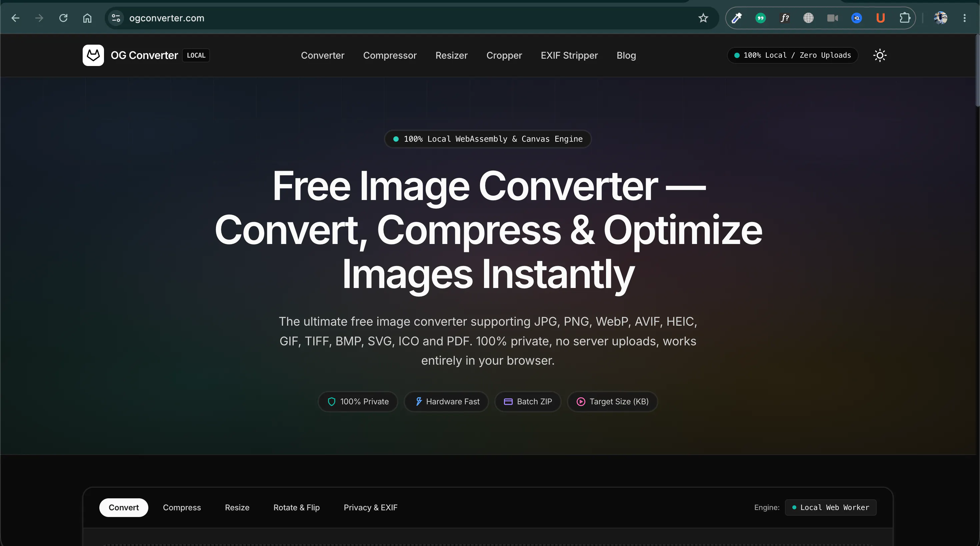
Task: Bookmark this page with the star icon
Action: pyautogui.click(x=703, y=18)
